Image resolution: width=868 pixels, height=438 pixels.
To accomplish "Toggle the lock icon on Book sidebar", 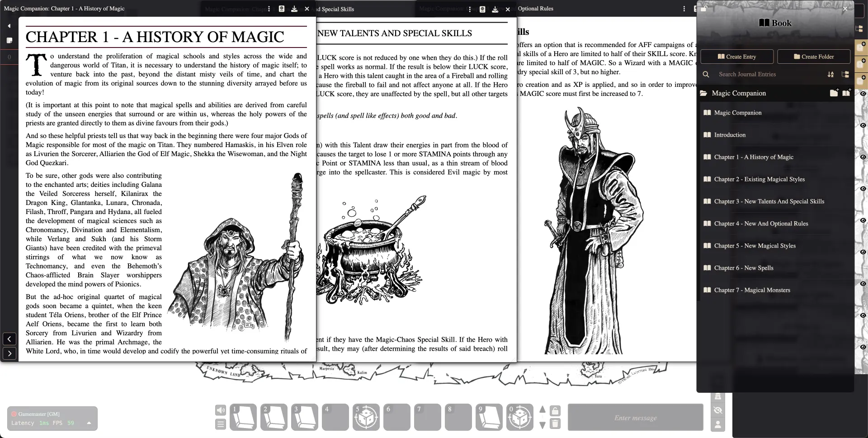I will [703, 9].
